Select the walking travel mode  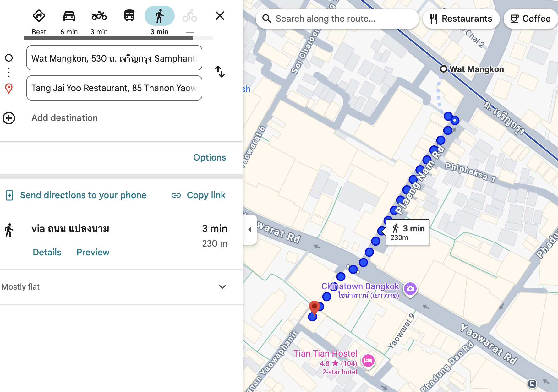pos(160,16)
